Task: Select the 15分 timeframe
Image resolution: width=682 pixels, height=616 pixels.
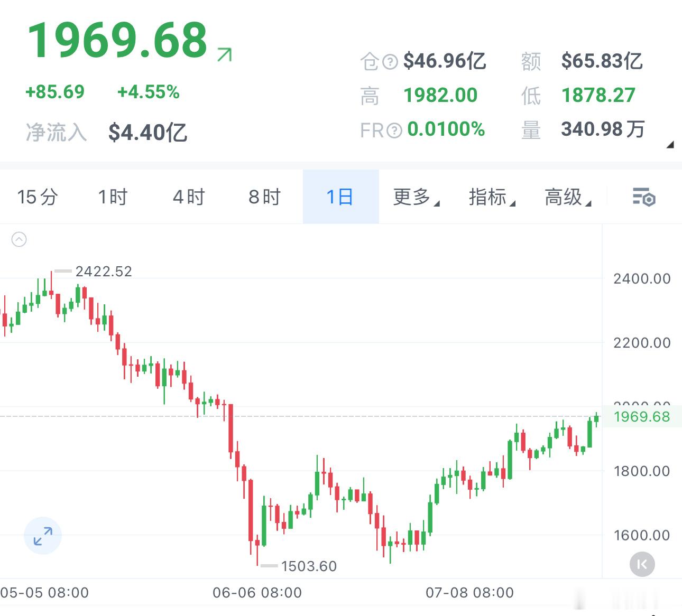Action: 38,197
